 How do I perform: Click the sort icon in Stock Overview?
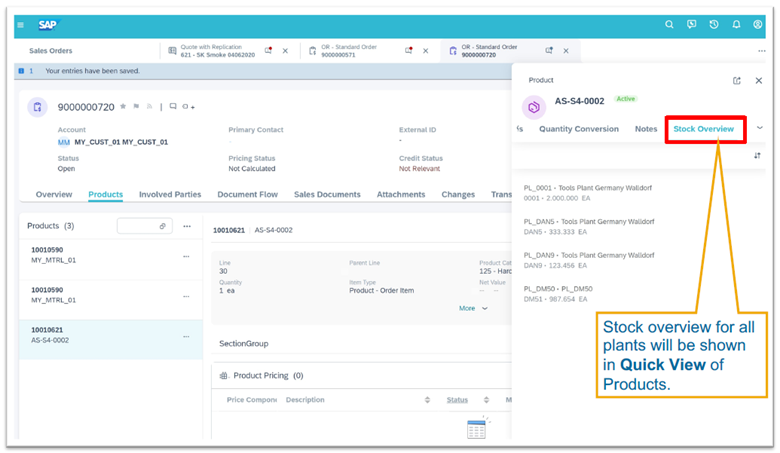[x=757, y=156]
